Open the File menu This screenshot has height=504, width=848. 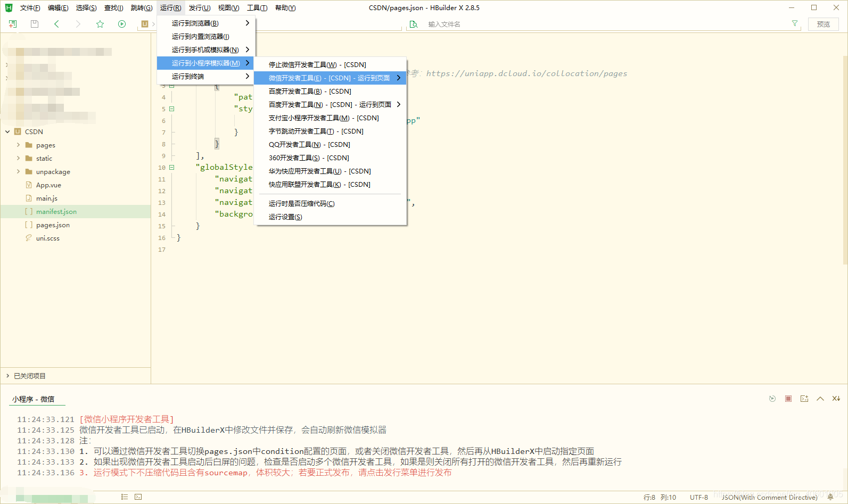pyautogui.click(x=30, y=8)
